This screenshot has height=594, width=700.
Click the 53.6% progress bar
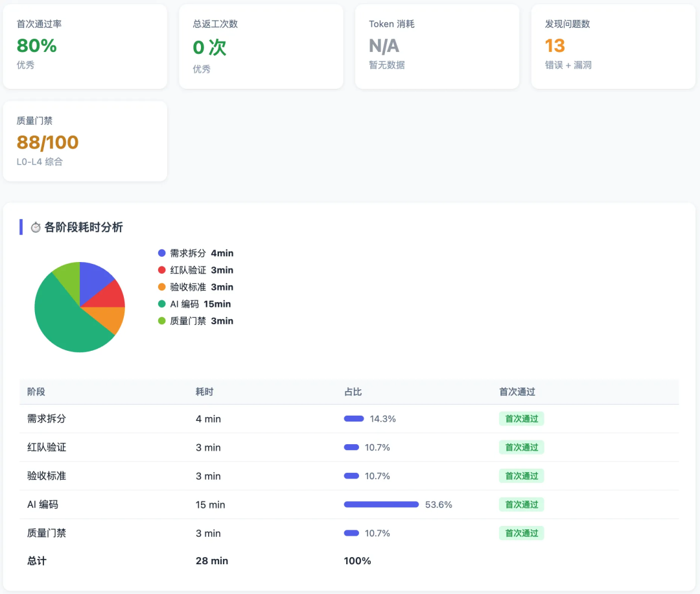coord(381,505)
